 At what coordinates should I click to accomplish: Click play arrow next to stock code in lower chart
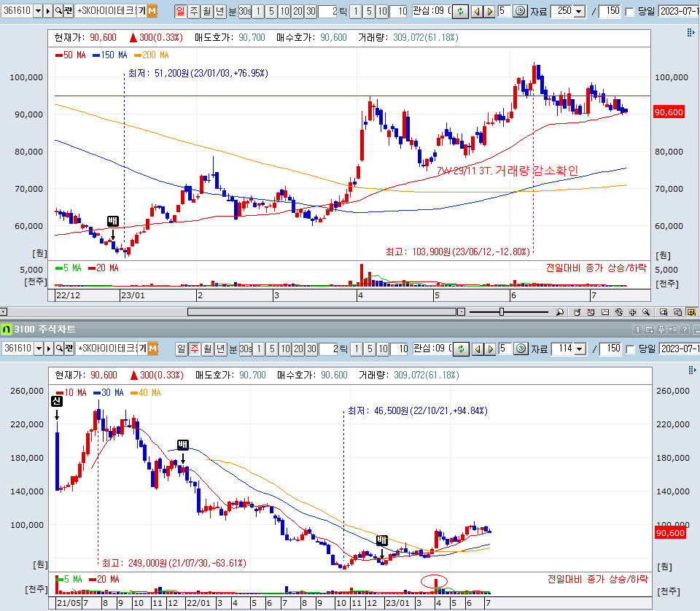click(49, 349)
